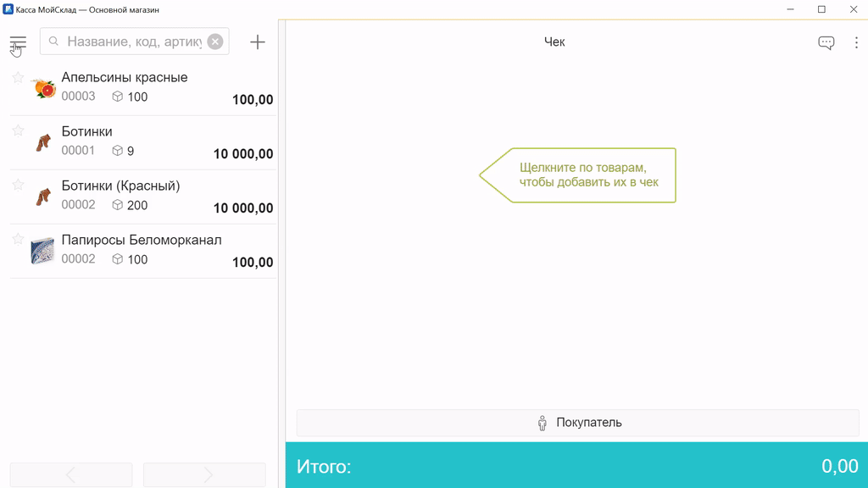The width and height of the screenshot is (868, 488).
Task: Go to previous page of products
Action: (71, 475)
